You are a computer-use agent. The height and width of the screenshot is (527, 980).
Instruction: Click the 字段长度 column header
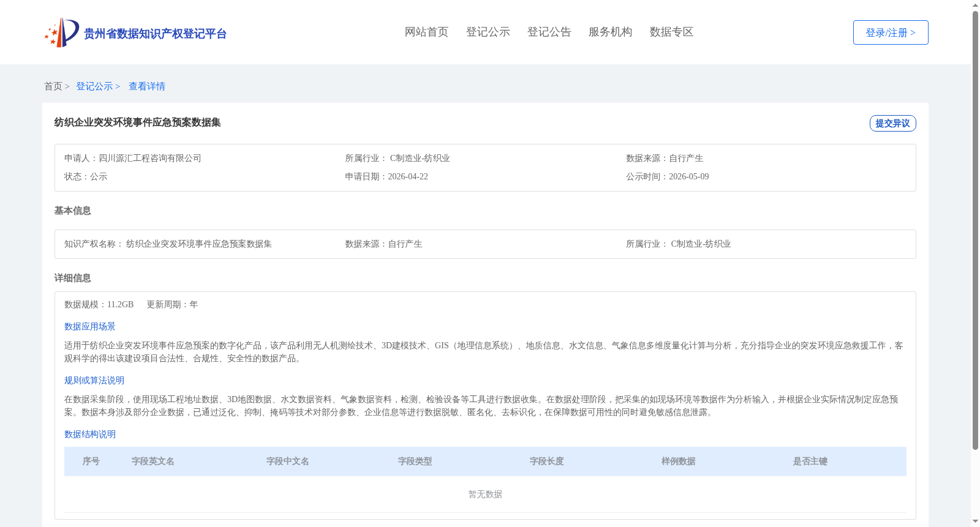click(x=547, y=461)
